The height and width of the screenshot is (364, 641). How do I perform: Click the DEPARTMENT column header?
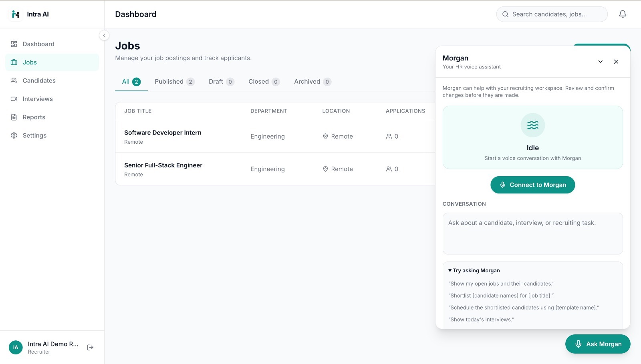269,111
